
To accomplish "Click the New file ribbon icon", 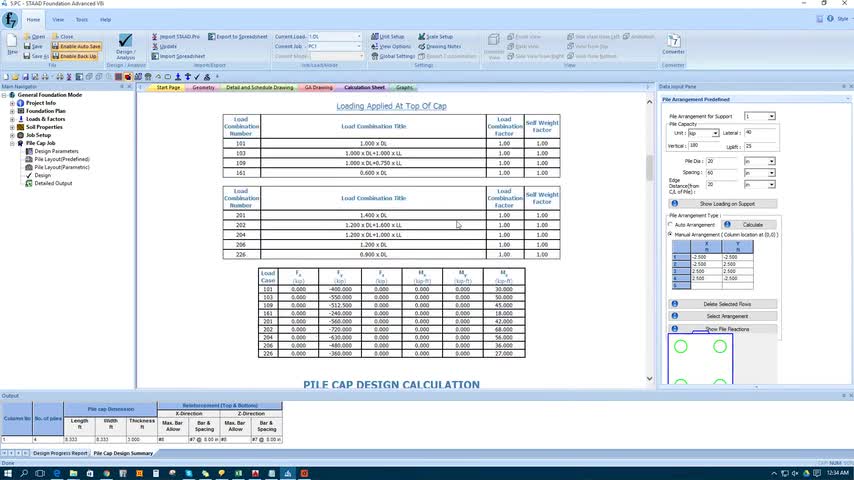I will (x=12, y=45).
